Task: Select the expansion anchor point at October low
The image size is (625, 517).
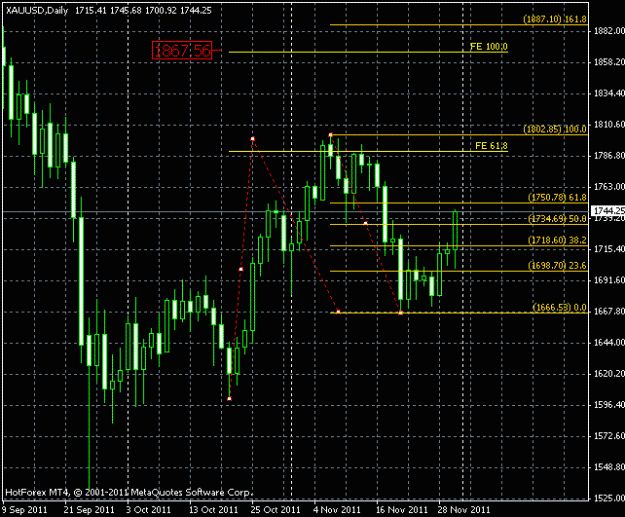Action: [x=229, y=399]
